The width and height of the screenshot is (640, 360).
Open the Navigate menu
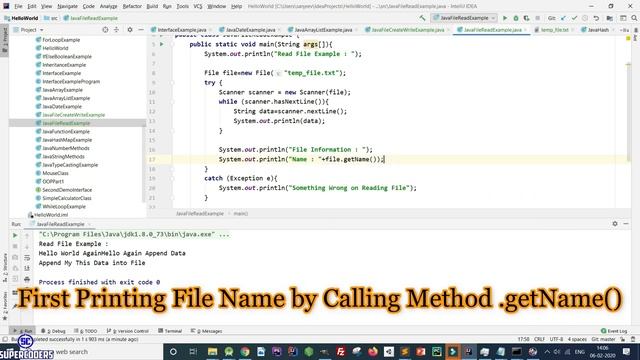click(x=67, y=6)
